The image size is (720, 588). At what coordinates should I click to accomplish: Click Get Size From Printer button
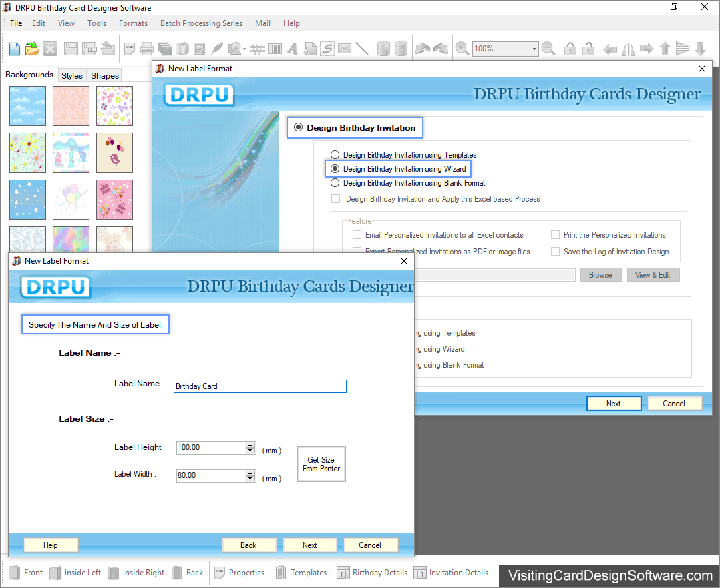click(x=321, y=464)
